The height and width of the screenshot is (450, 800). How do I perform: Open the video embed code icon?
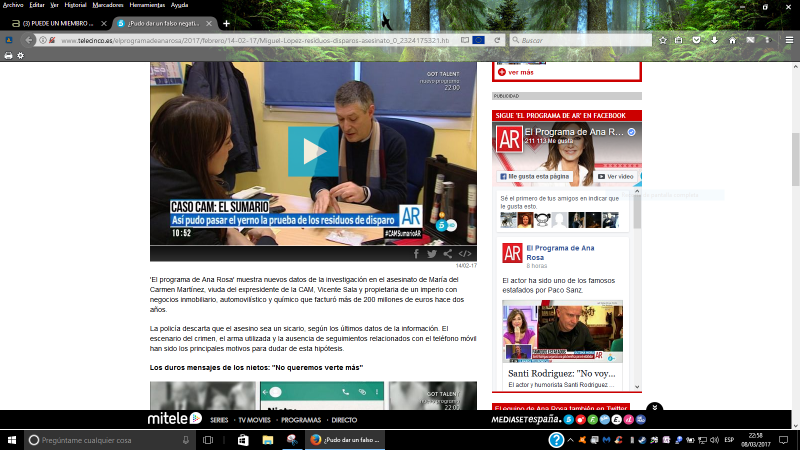pos(465,254)
